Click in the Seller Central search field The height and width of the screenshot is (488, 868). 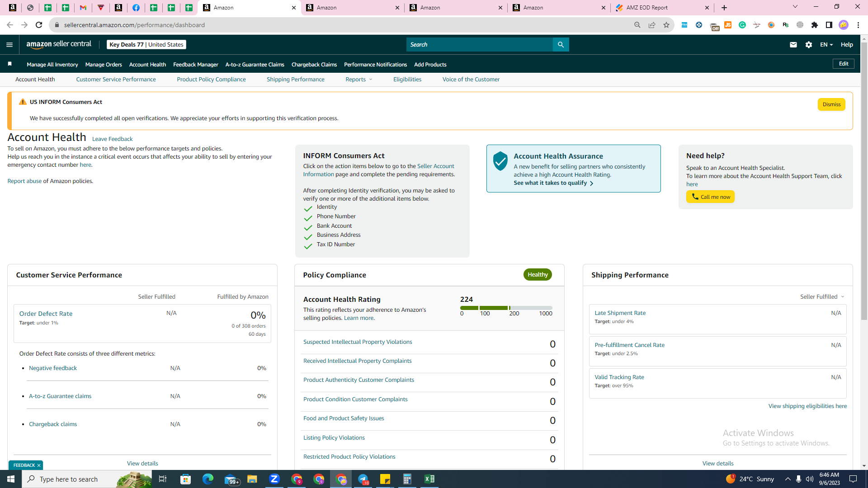click(x=480, y=45)
